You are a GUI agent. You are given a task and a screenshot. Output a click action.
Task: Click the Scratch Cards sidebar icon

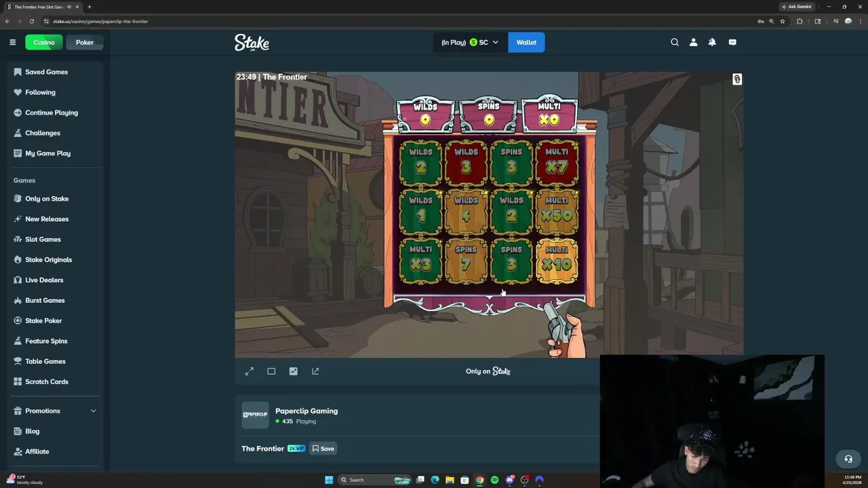pyautogui.click(x=18, y=382)
